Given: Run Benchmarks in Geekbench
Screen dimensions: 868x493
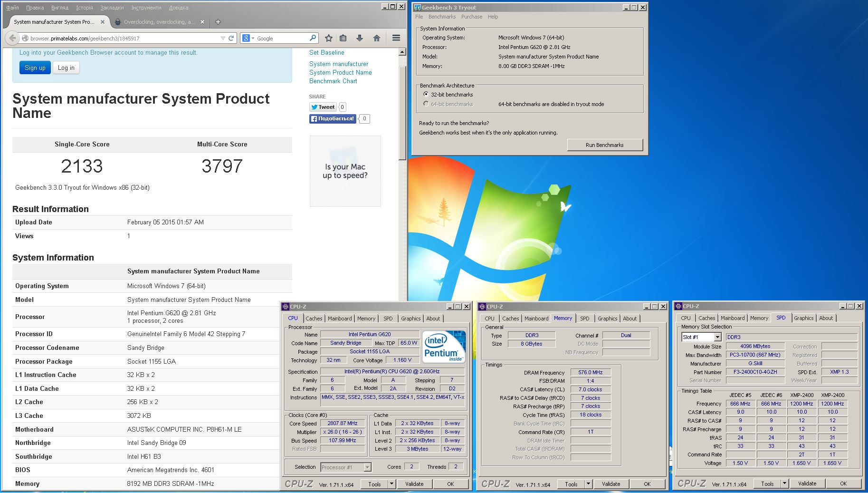Looking at the screenshot, I should click(x=605, y=145).
